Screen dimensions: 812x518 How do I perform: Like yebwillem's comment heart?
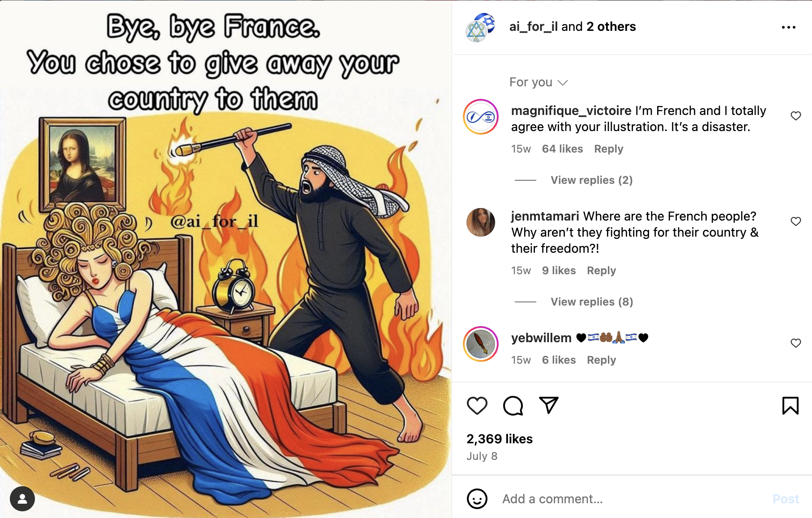point(795,343)
